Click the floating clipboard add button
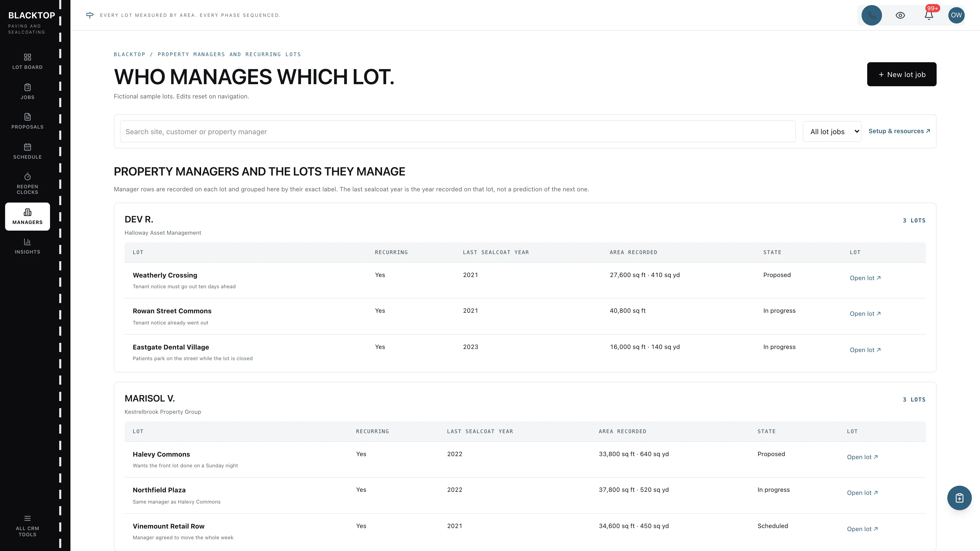 959,498
